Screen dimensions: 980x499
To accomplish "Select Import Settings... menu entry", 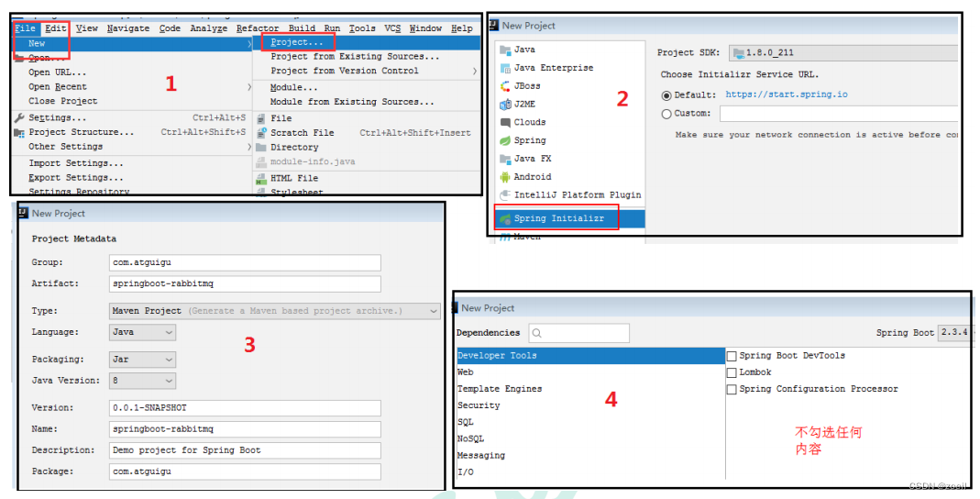I will 75,163.
